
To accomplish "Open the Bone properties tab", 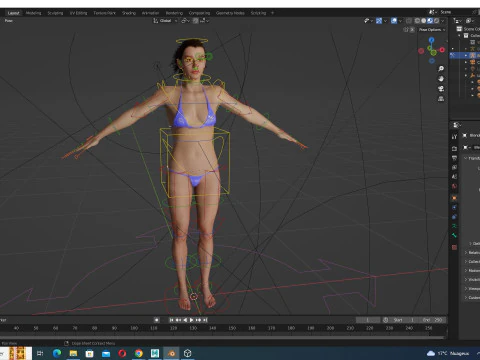I will point(454,236).
